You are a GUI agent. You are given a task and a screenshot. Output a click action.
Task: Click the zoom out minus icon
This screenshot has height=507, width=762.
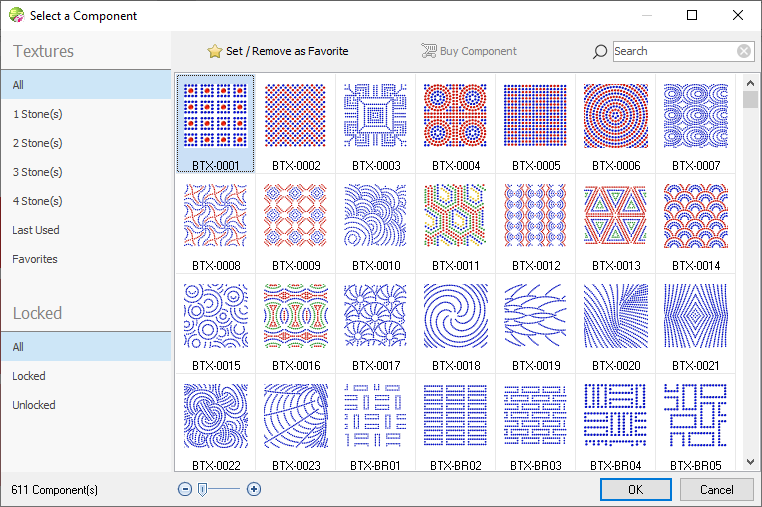tap(185, 489)
